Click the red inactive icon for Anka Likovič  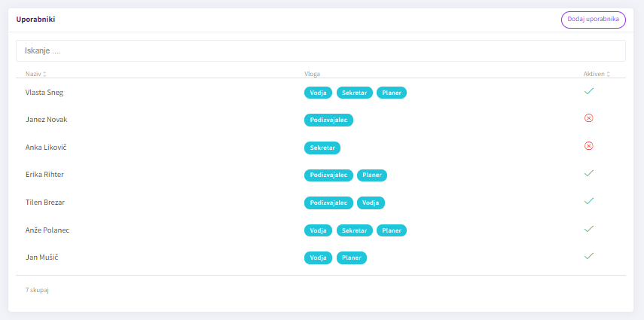588,146
